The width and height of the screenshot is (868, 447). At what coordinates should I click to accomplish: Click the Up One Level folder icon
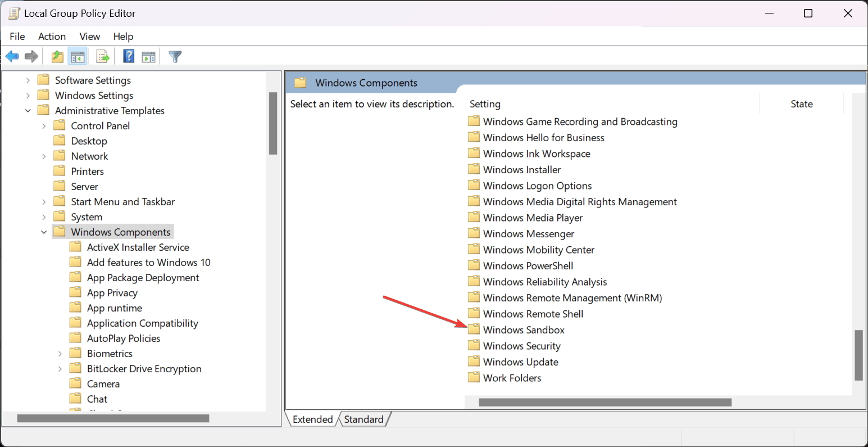click(57, 56)
